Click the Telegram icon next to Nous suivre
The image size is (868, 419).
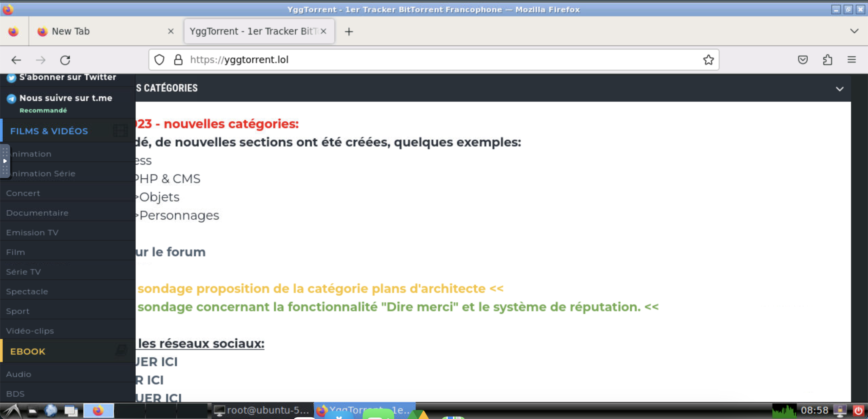(x=11, y=99)
